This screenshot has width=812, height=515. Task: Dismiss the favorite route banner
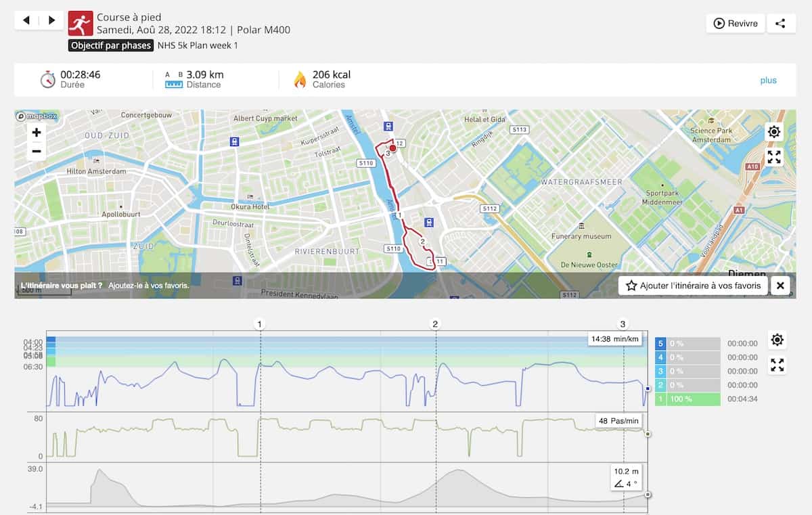tap(780, 286)
